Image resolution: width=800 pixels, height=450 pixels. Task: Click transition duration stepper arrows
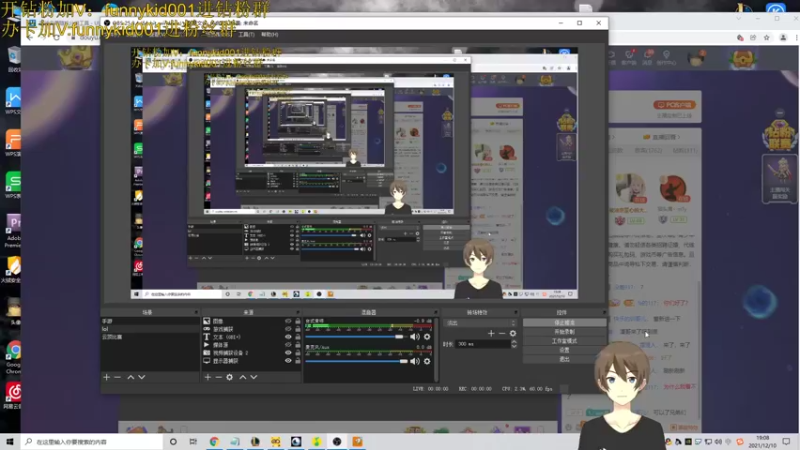[x=514, y=344]
